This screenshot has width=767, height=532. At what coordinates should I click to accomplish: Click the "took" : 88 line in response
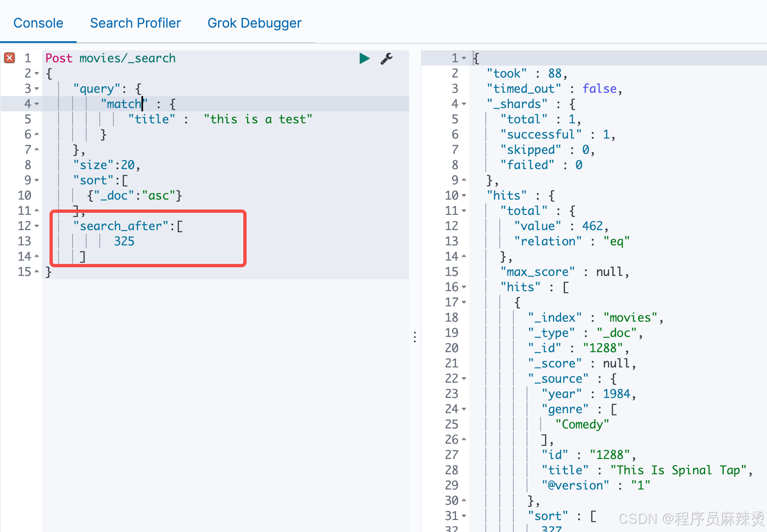(527, 73)
